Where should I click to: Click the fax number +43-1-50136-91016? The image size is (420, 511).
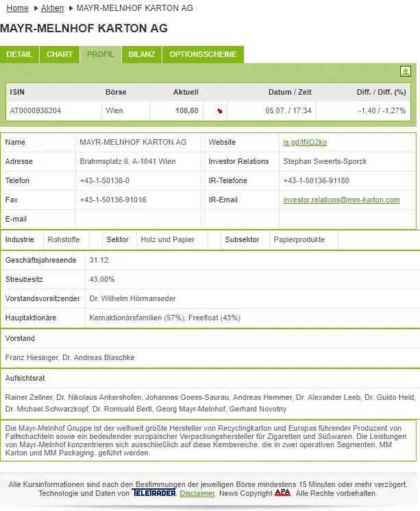point(113,200)
